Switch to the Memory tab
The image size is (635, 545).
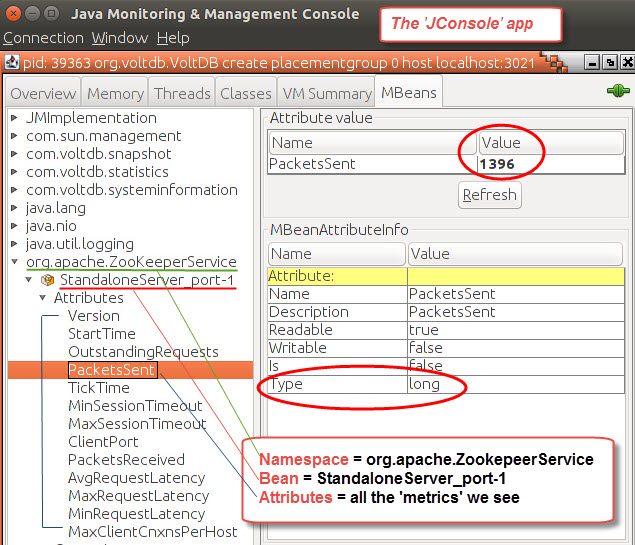point(115,94)
